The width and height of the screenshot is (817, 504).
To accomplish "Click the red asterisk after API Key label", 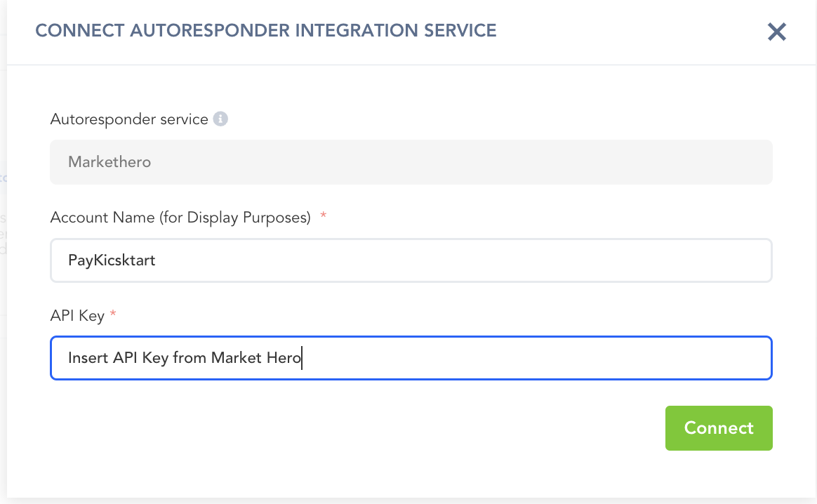I will (x=113, y=314).
